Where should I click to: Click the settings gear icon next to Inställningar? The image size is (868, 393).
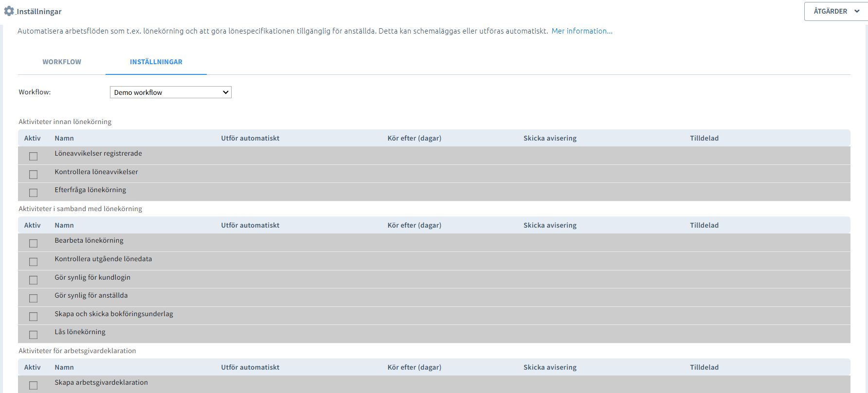point(9,11)
